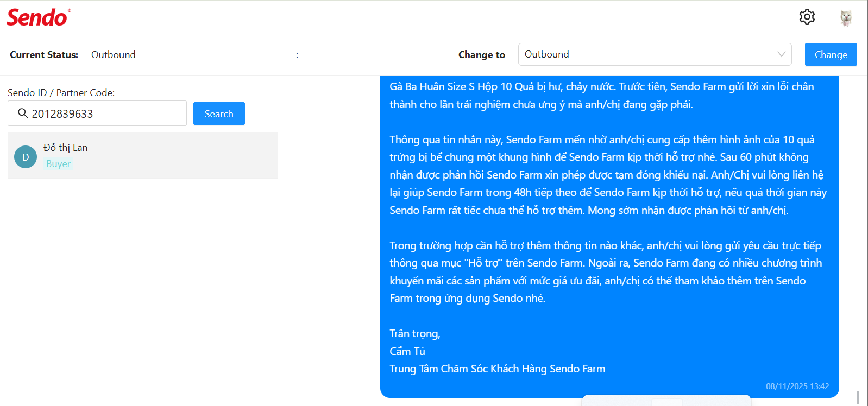Click the Cẩm Tú signature line

coord(407,351)
